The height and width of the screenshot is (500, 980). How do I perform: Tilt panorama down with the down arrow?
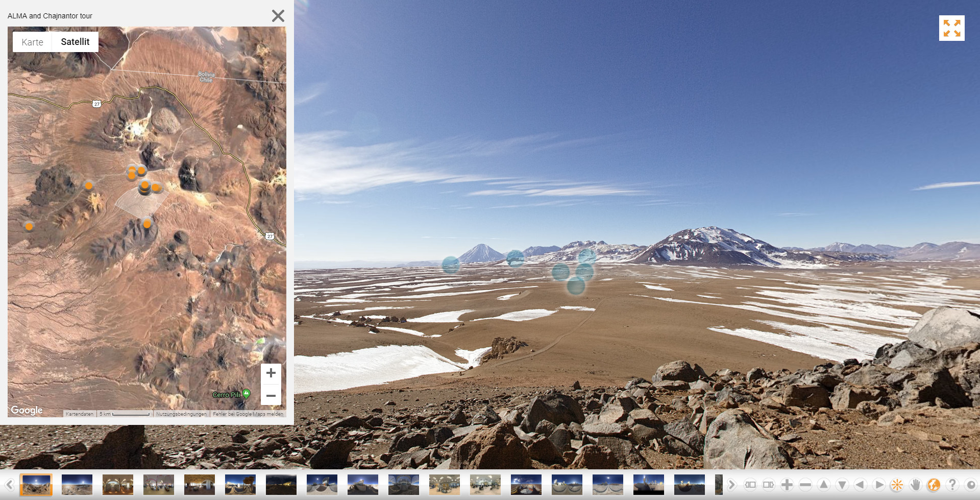coord(842,485)
